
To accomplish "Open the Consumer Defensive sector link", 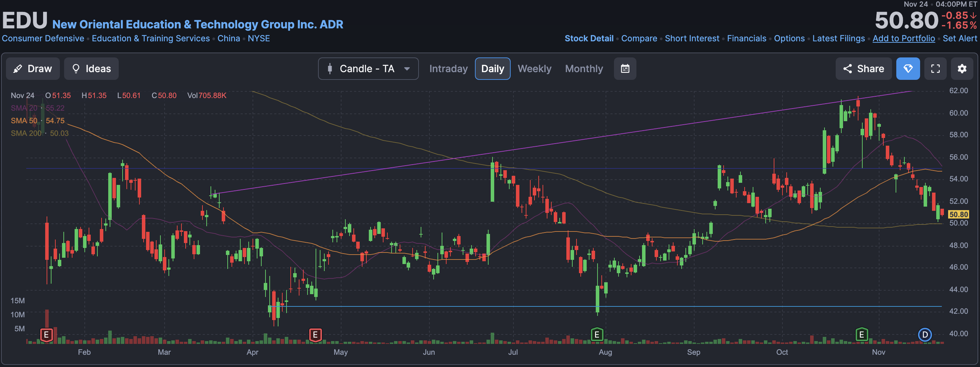I will coord(43,39).
